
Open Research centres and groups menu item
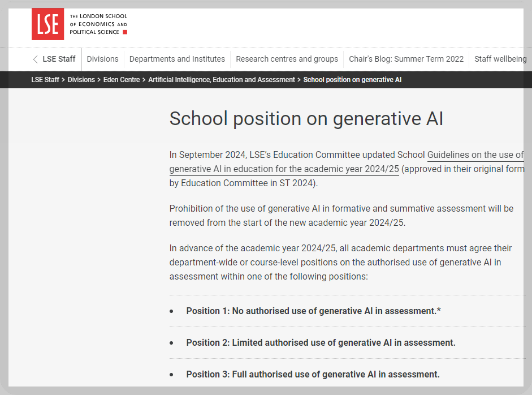point(287,59)
